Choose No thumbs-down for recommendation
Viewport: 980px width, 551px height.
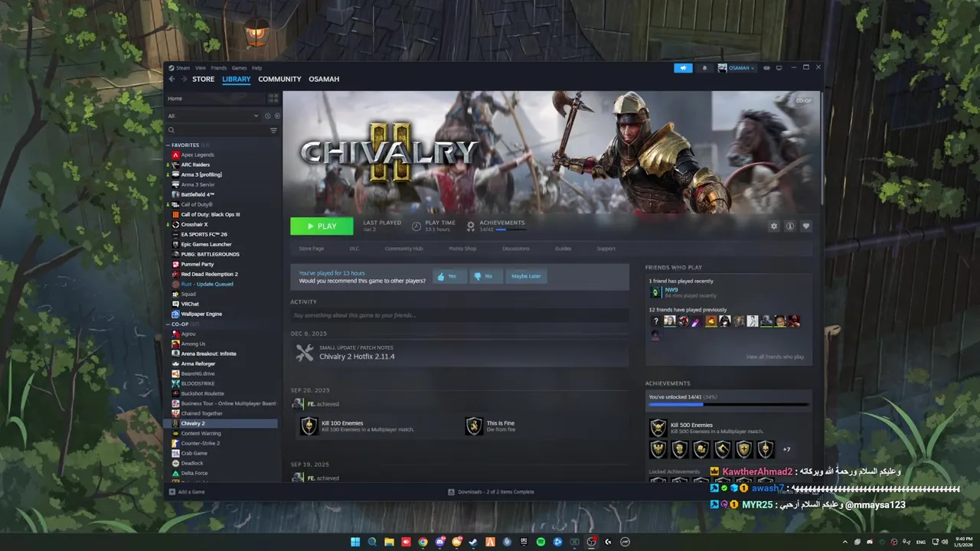(x=485, y=276)
